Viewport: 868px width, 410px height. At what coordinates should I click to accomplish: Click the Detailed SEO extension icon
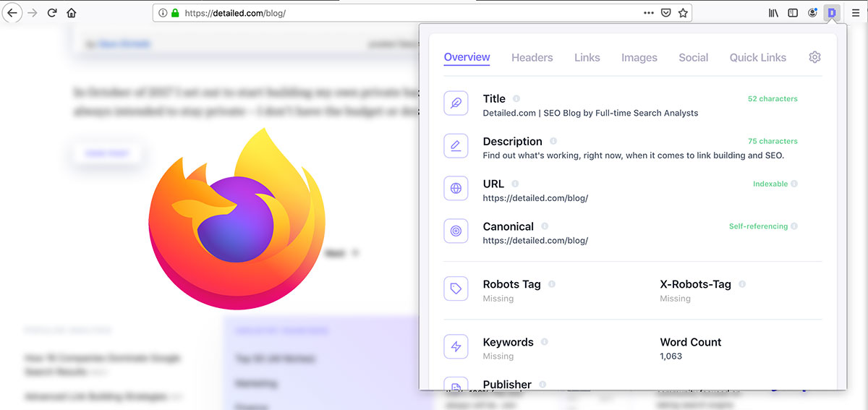point(833,12)
